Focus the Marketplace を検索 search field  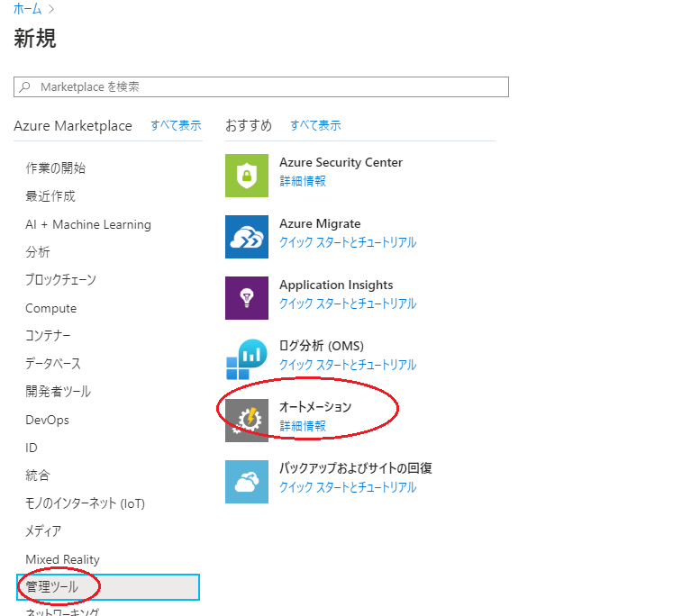[261, 86]
